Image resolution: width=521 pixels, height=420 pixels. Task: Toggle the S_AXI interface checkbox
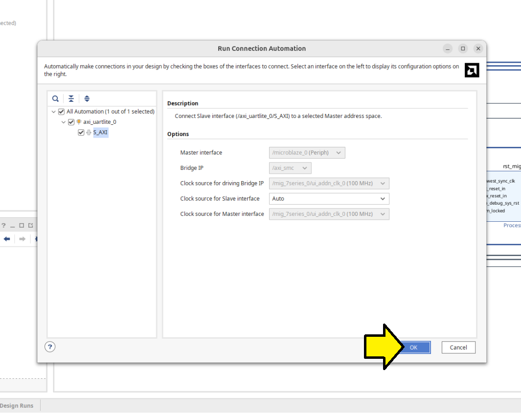click(81, 132)
